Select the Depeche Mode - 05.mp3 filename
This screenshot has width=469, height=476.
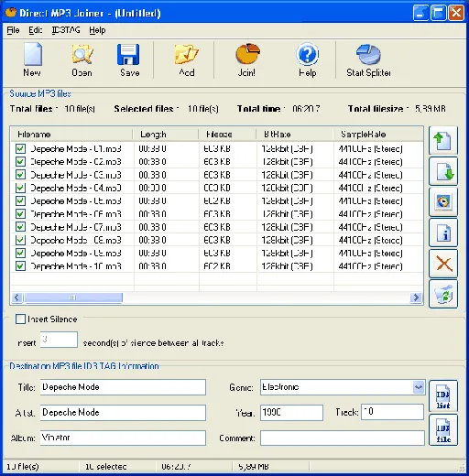76,200
